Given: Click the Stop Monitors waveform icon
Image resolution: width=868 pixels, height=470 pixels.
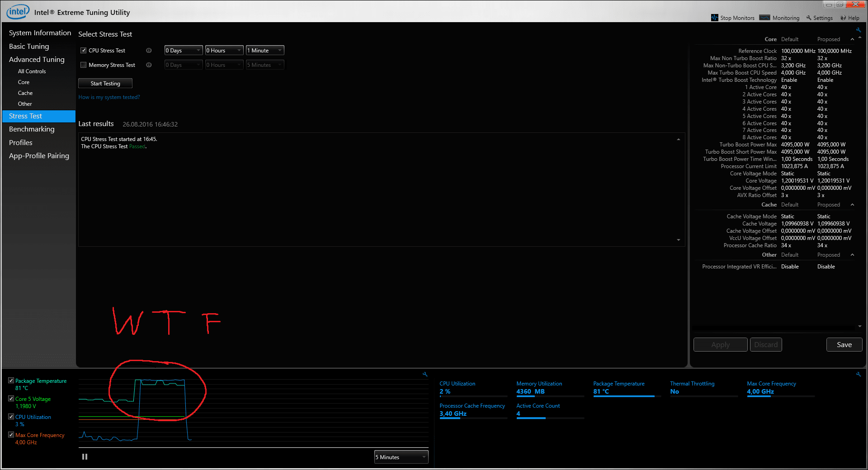Looking at the screenshot, I should tap(714, 18).
